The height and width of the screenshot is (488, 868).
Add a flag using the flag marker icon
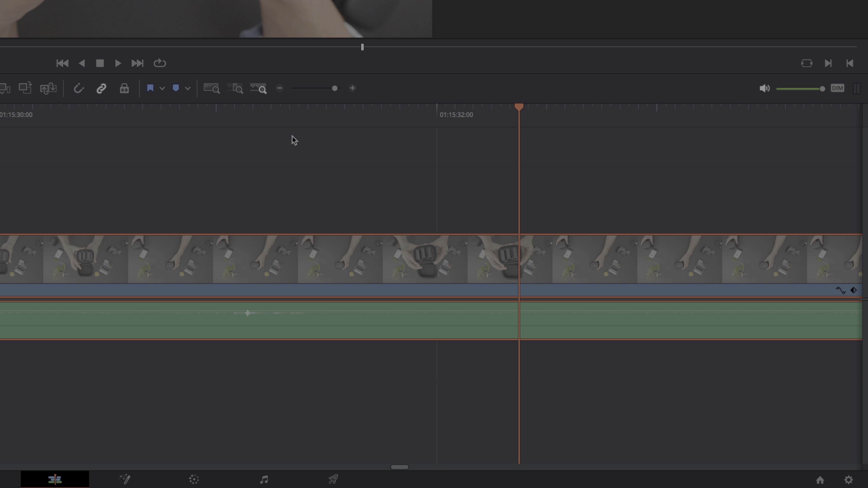[x=150, y=88]
